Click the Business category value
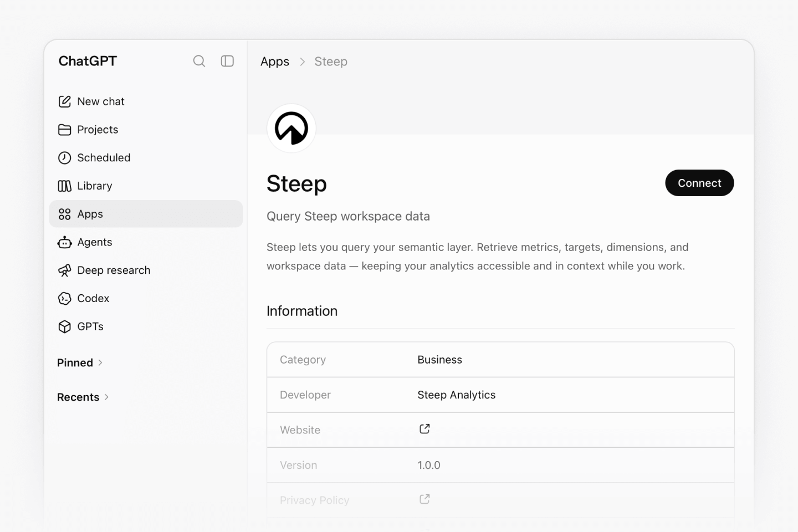The image size is (798, 532). pos(440,360)
